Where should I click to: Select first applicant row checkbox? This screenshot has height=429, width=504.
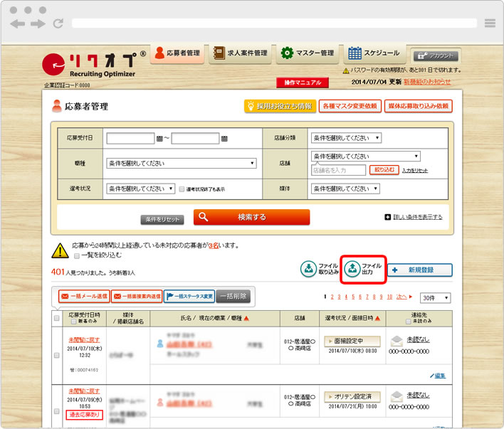point(56,356)
